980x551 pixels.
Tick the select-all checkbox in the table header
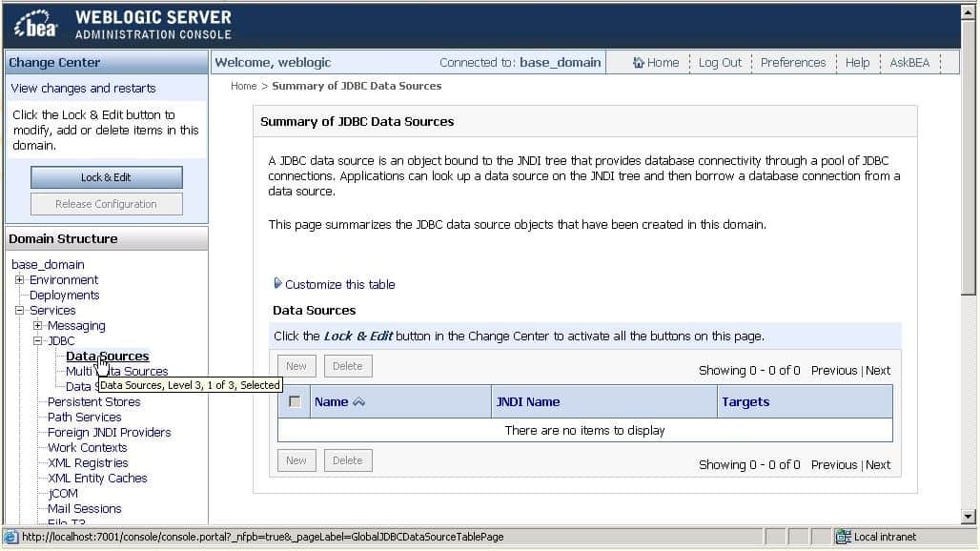(x=295, y=401)
